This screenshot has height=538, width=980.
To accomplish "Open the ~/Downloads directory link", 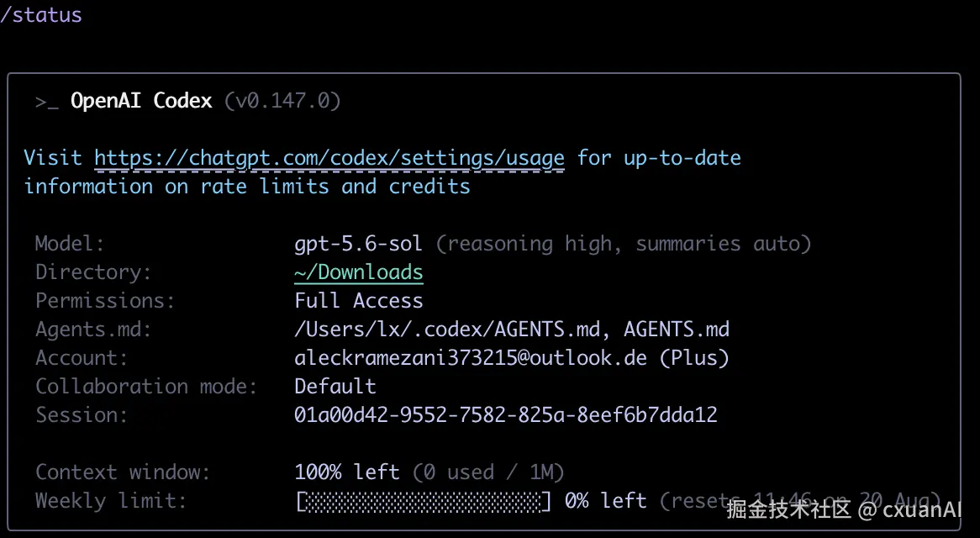I will point(359,272).
